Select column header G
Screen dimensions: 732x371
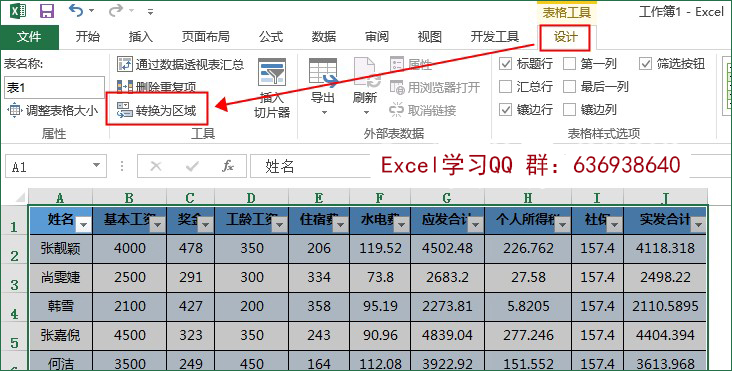(447, 197)
